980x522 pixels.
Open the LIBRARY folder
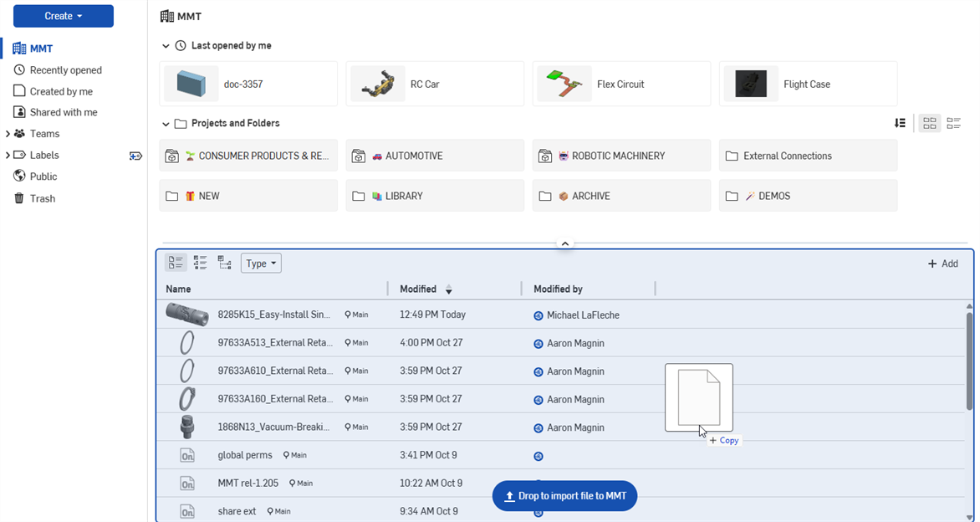click(435, 195)
